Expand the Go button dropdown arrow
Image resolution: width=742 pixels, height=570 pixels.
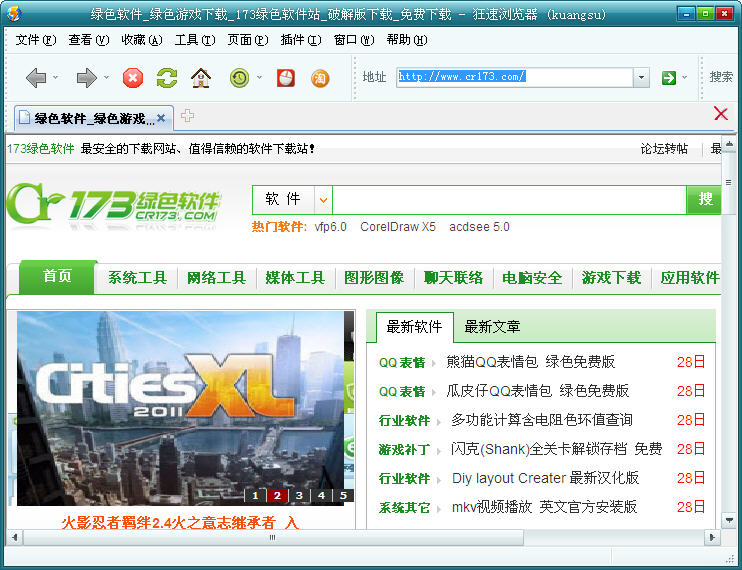point(684,77)
